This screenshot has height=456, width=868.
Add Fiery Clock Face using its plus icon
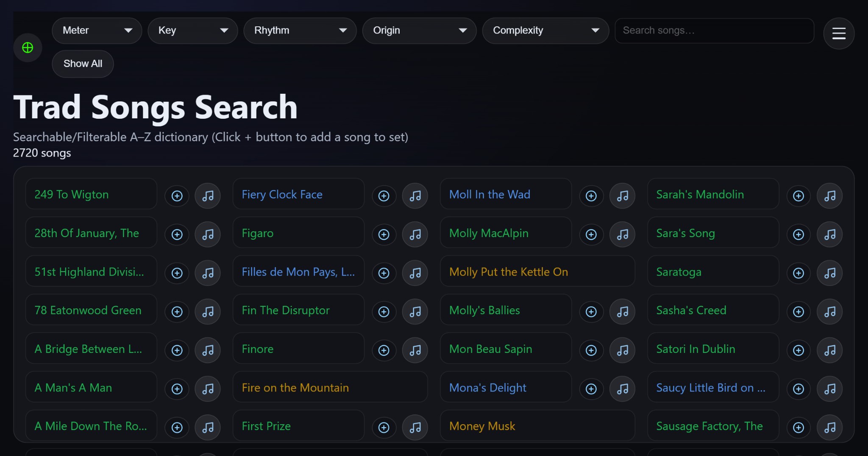[x=384, y=196]
